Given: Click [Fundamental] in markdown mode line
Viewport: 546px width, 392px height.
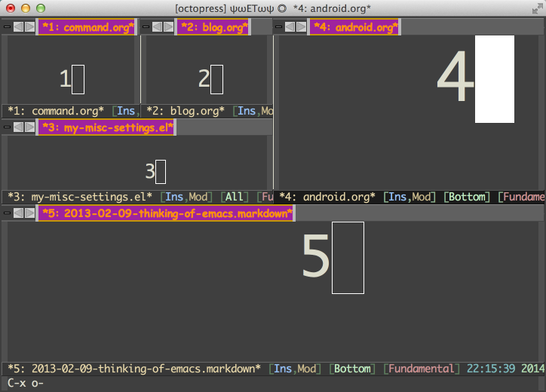Looking at the screenshot, I should coord(422,369).
